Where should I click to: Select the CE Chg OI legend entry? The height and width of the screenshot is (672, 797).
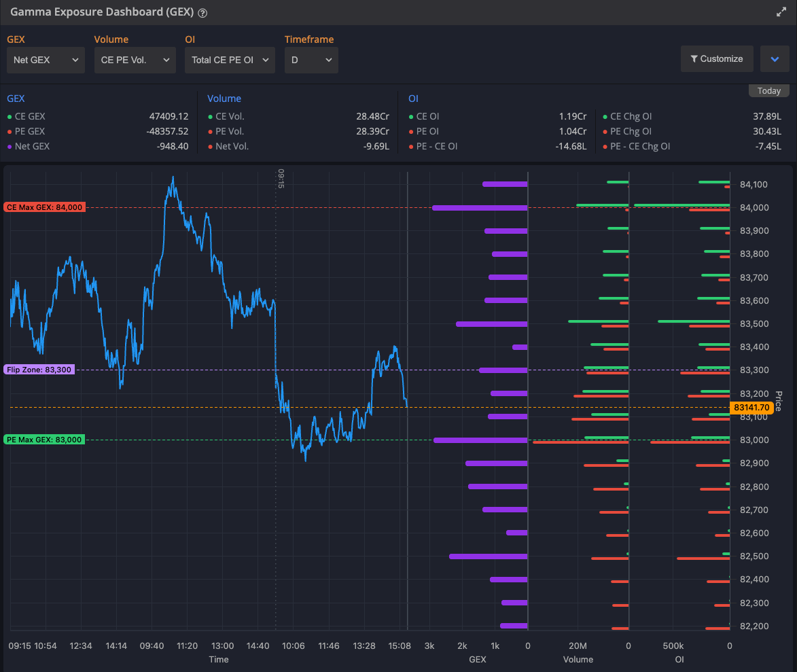(x=631, y=116)
